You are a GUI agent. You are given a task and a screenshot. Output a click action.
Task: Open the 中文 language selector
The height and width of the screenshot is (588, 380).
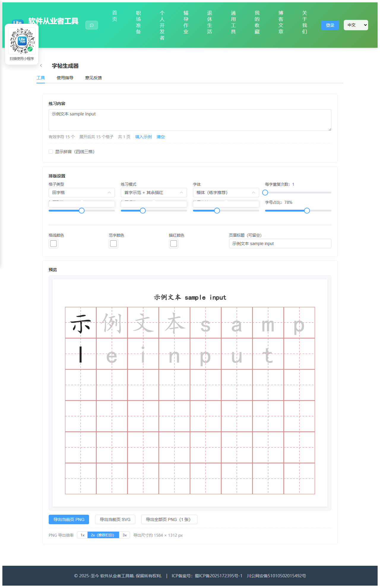356,25
